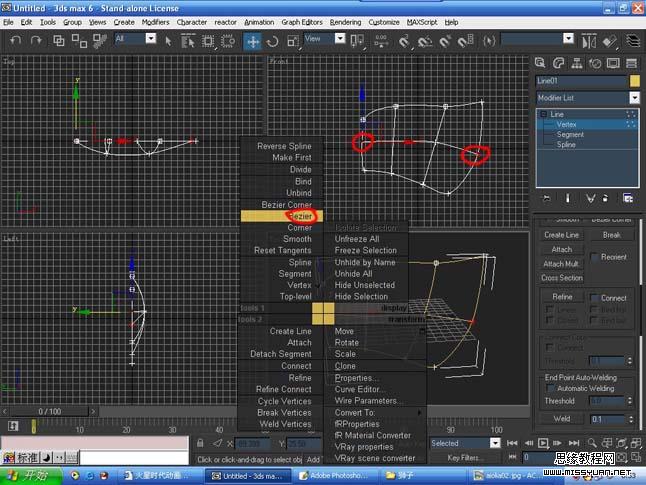
Task: Click the Zoom viewport navigation icon
Action: coord(592,443)
